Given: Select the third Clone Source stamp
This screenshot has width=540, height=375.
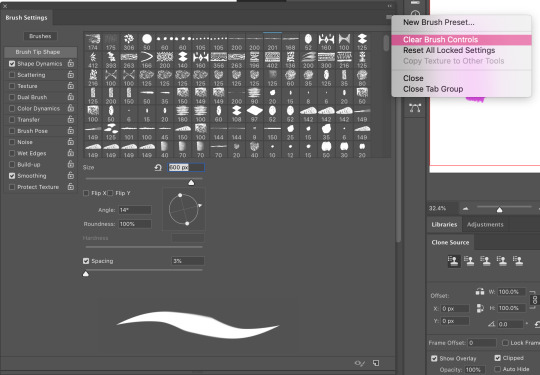Looking at the screenshot, I should point(485,261).
